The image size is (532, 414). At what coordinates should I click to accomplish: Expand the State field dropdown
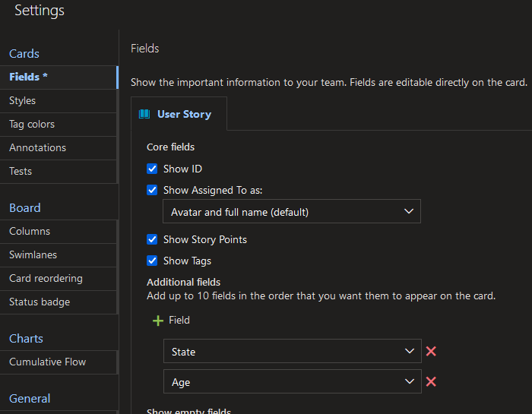point(293,351)
